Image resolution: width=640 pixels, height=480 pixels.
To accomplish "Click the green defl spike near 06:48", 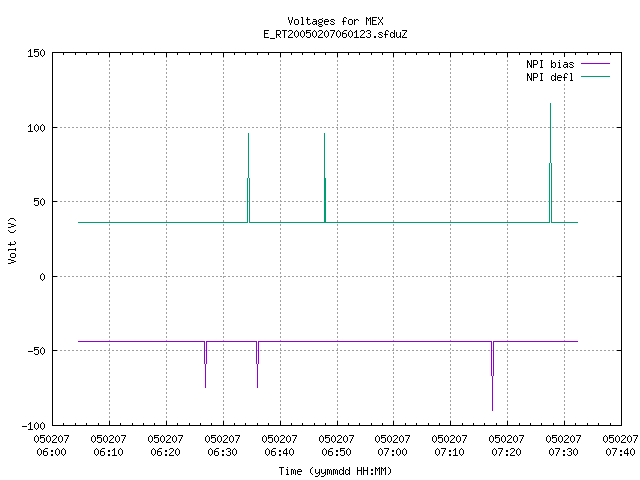I will pos(325,178).
